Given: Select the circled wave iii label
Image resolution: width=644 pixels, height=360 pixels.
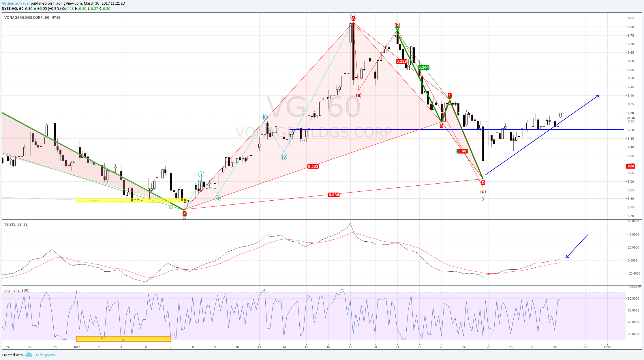Looking at the screenshot, I should (264, 117).
